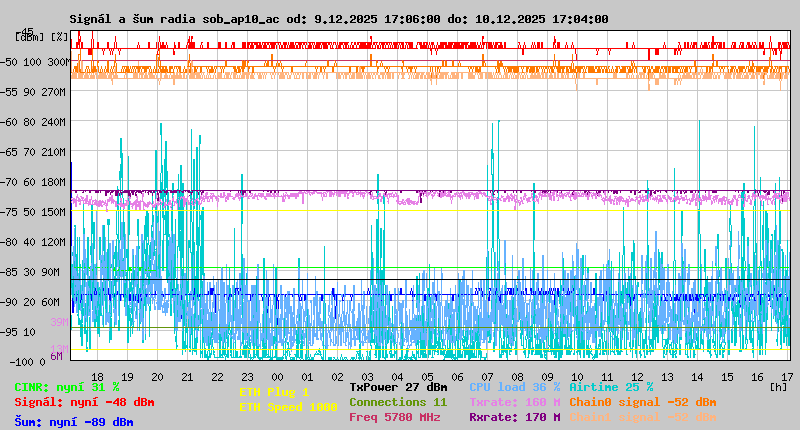Select the Chain0 signal legend entry
Image resolution: width=800 pixels, height=430 pixels.
(x=642, y=402)
